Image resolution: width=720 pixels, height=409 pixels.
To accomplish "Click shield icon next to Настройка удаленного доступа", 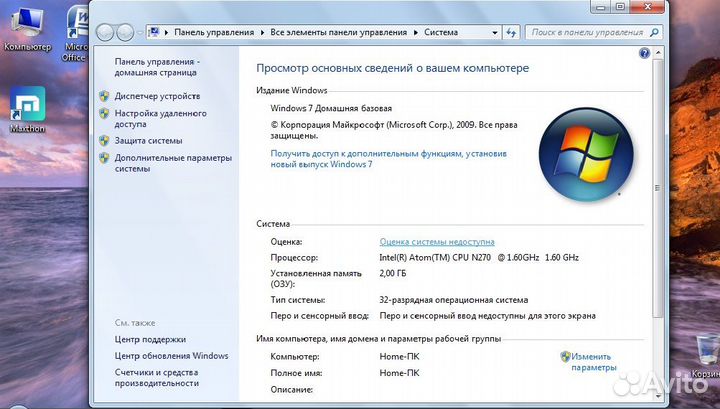I will coord(104,113).
